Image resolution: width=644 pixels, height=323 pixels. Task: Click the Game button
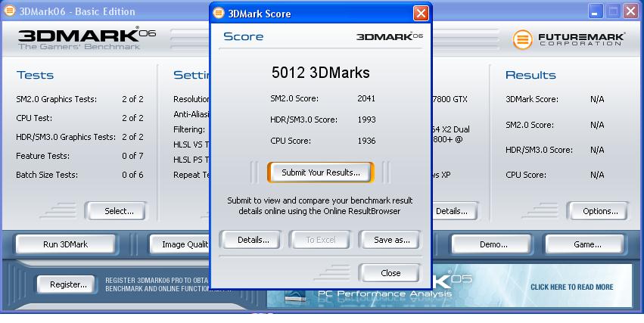click(x=585, y=244)
